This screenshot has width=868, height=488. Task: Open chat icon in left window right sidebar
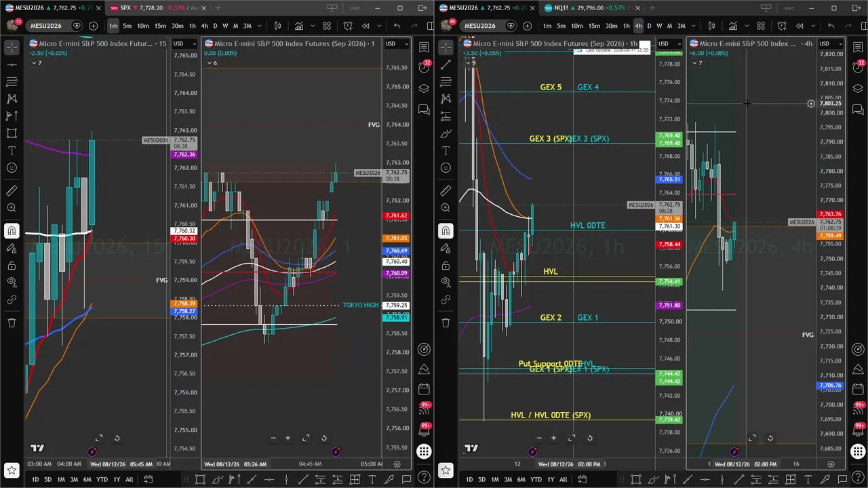[x=424, y=109]
